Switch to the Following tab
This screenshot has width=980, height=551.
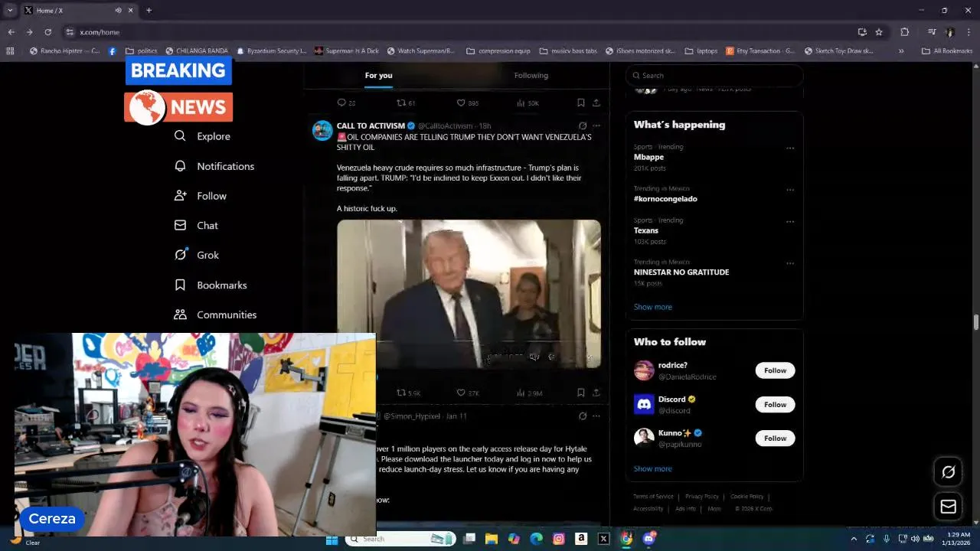531,75
